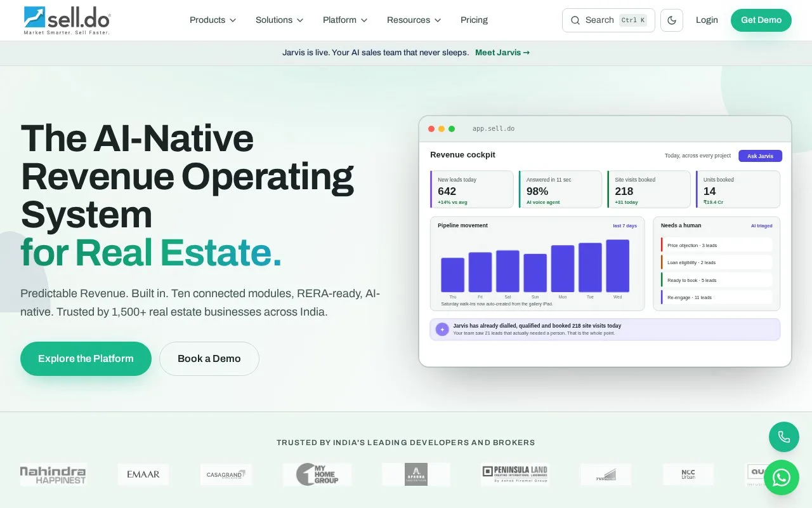Screen dimensions: 812x508
Task: Expand the Products dropdown menu
Action: [213, 20]
